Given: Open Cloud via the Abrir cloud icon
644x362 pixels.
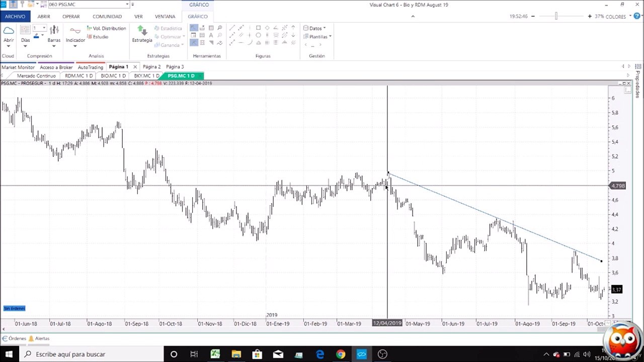Looking at the screenshot, I should pyautogui.click(x=9, y=30).
